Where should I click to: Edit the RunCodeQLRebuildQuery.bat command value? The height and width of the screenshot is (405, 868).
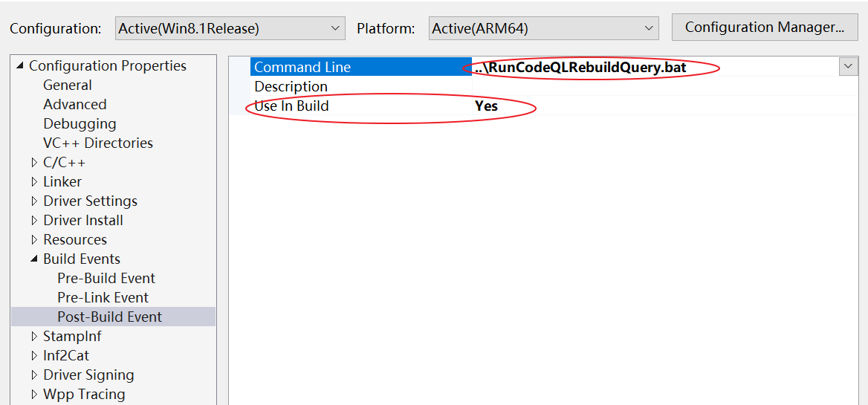click(x=580, y=68)
